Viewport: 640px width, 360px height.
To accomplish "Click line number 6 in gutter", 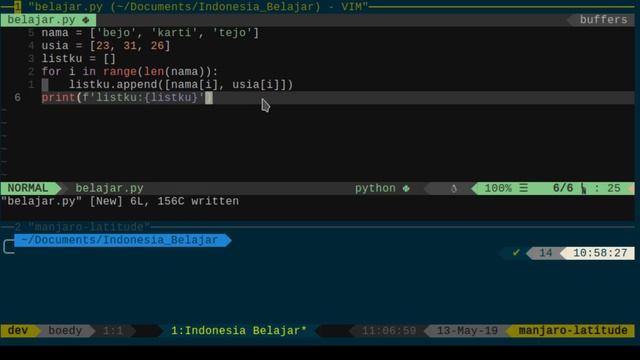I will (x=18, y=98).
